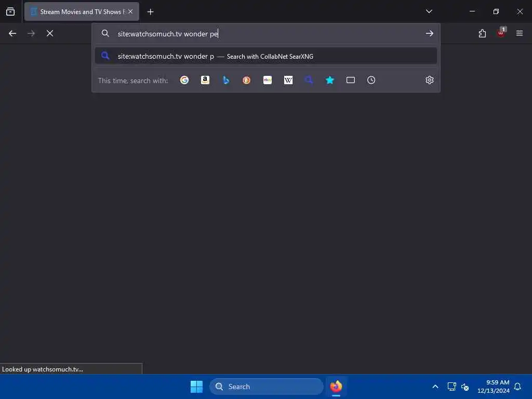Open the clock showing 9:59 AM
Screen dimensions: 532x399
494,387
